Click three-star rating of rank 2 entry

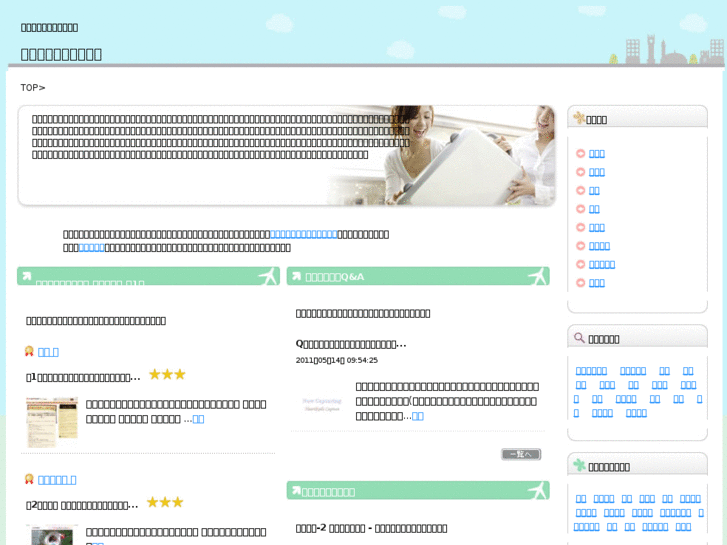(165, 502)
